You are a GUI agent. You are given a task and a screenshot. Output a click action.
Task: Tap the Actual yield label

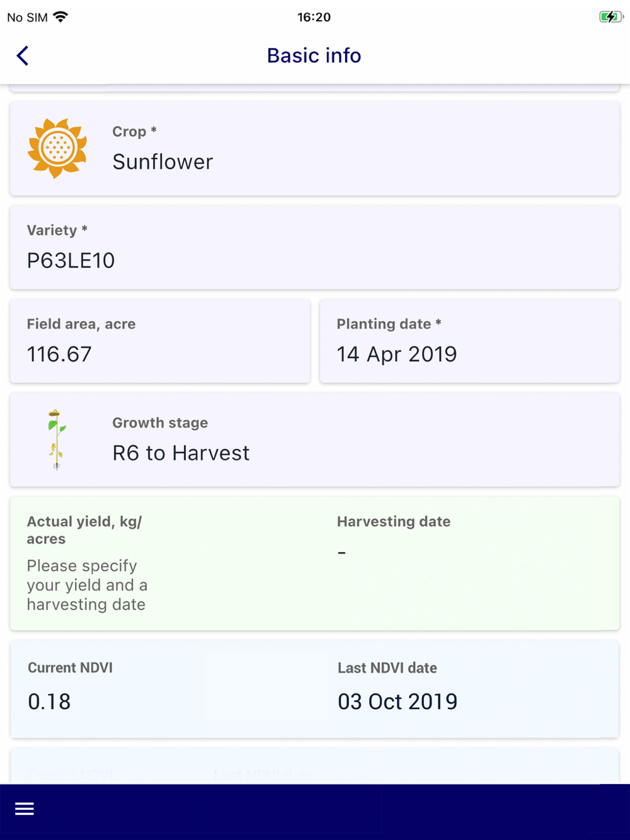click(84, 530)
